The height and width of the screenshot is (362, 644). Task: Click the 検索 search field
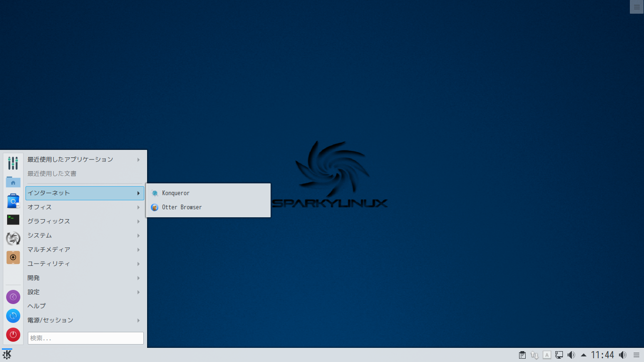86,338
